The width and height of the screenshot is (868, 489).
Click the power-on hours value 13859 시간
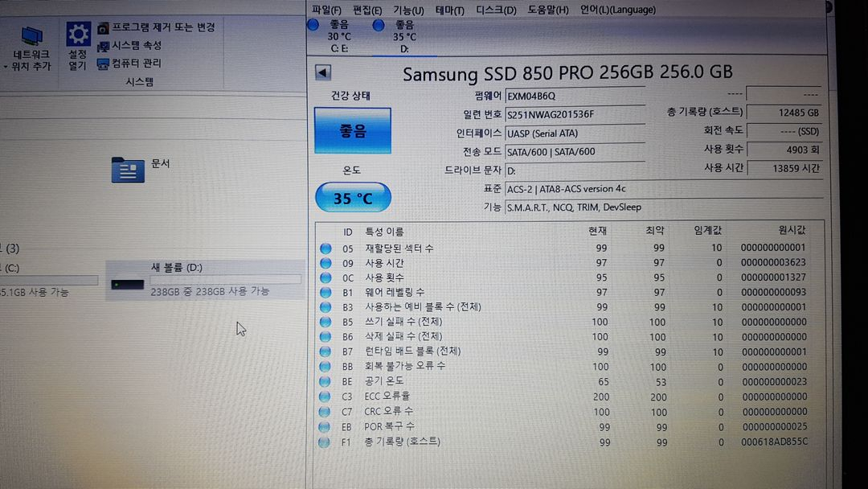point(784,168)
